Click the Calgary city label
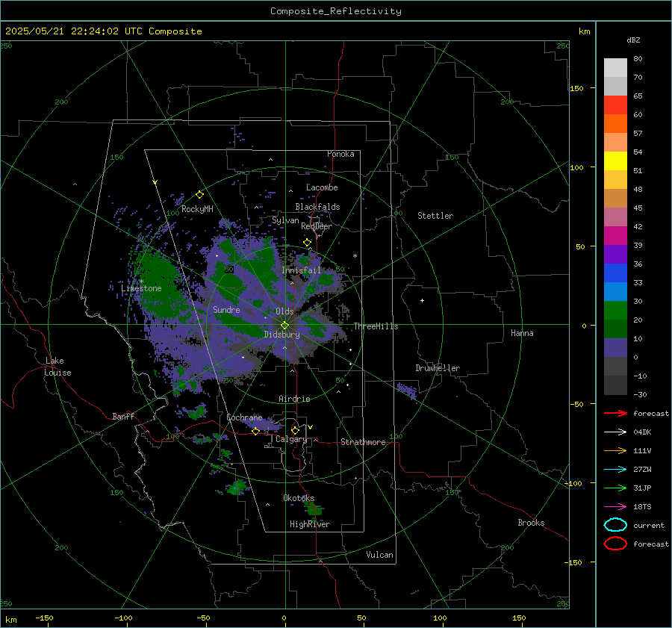 291,439
